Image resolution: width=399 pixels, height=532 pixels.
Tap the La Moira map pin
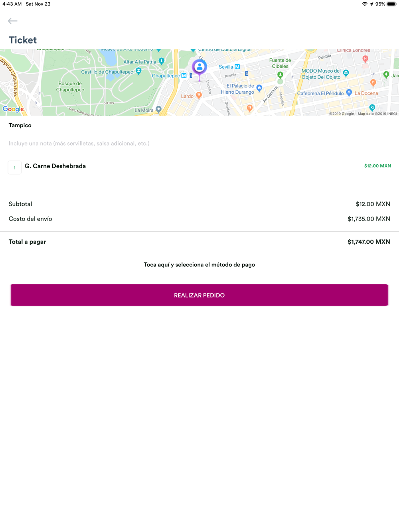(159, 109)
